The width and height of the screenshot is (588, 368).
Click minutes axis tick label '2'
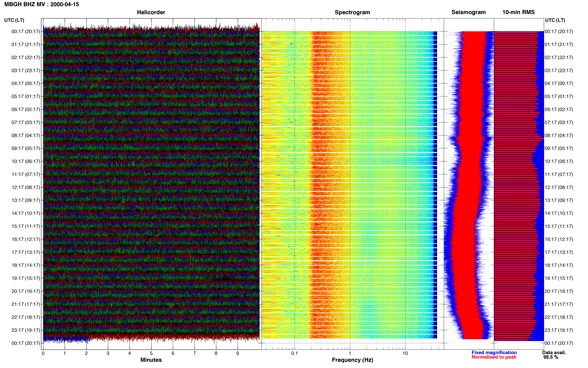point(86,353)
